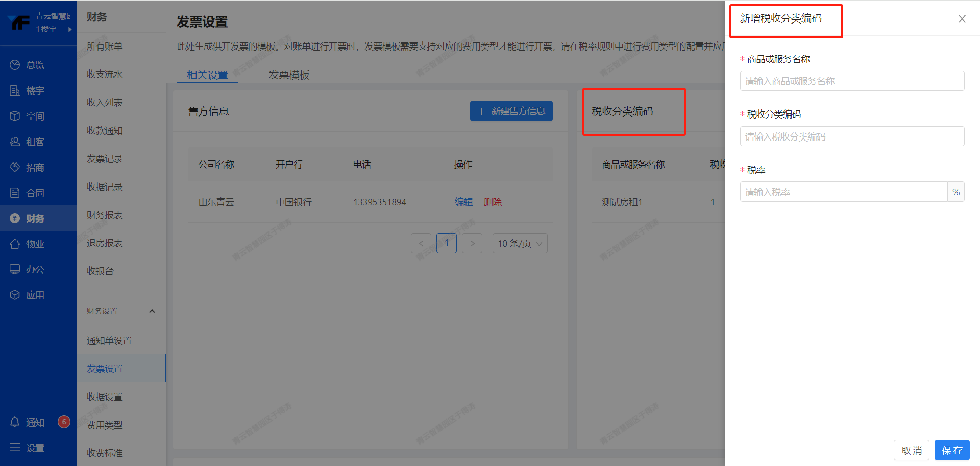Image resolution: width=980 pixels, height=466 pixels.
Task: Click the 编辑 link for 山东青云
Action: pyautogui.click(x=463, y=202)
